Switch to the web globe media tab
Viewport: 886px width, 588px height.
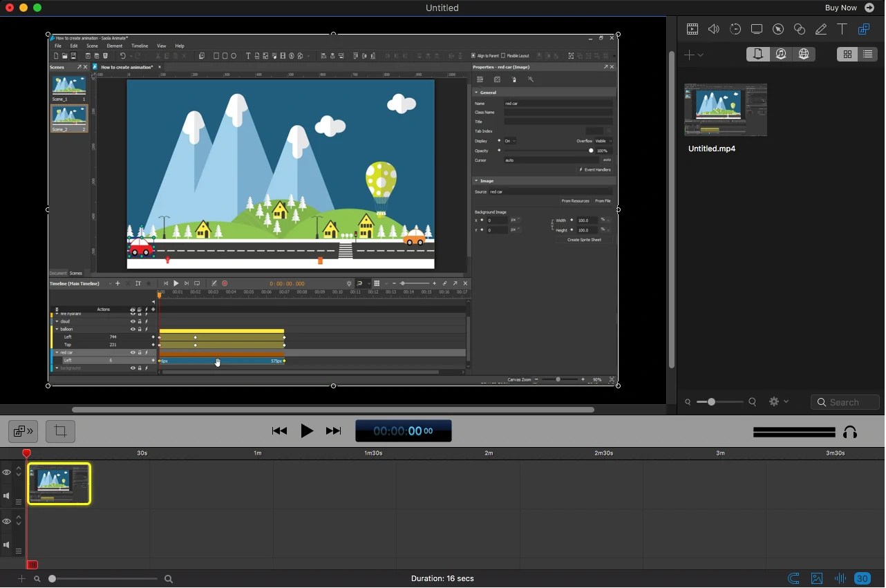click(804, 54)
